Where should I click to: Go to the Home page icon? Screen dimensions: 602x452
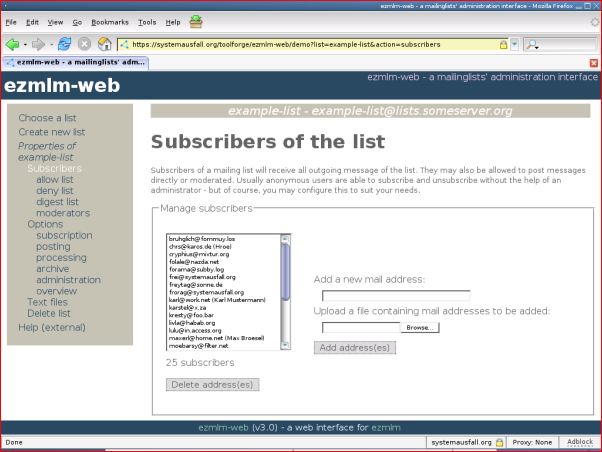pyautogui.click(x=104, y=44)
